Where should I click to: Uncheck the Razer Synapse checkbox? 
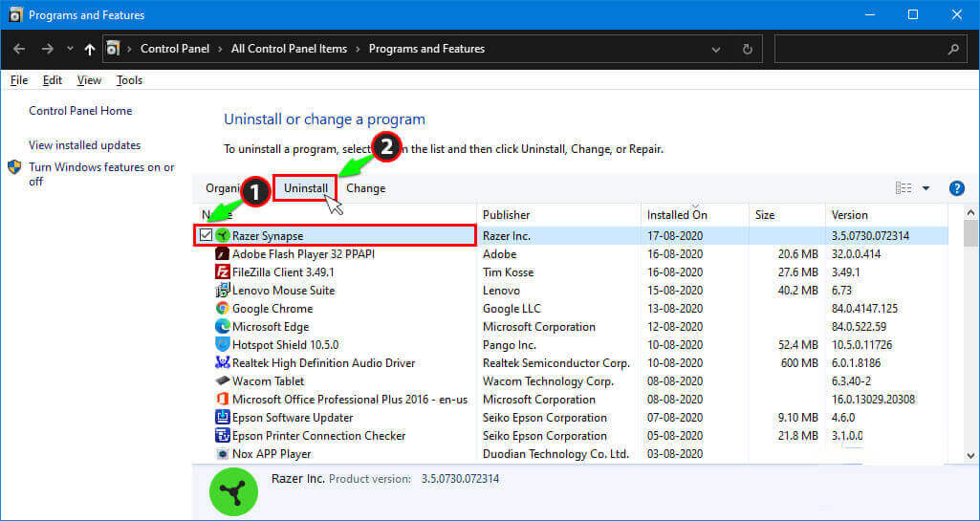(206, 235)
